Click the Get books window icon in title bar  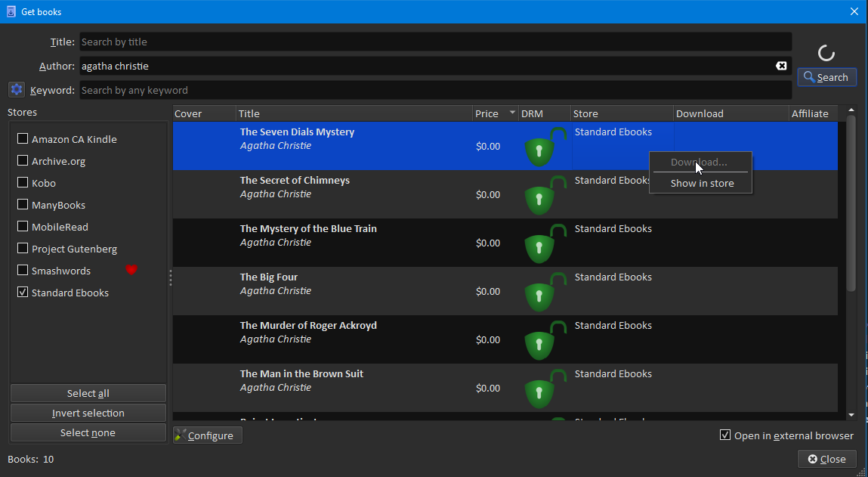tap(11, 11)
